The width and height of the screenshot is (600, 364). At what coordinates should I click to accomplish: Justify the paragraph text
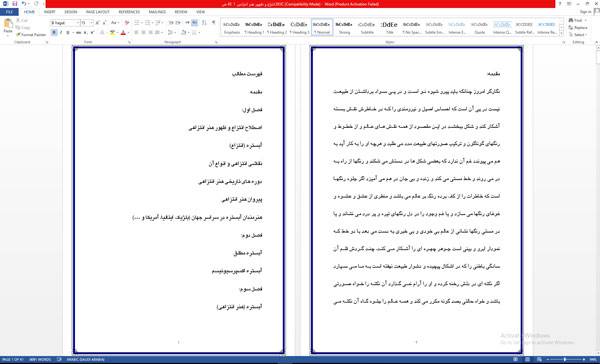[x=157, y=33]
